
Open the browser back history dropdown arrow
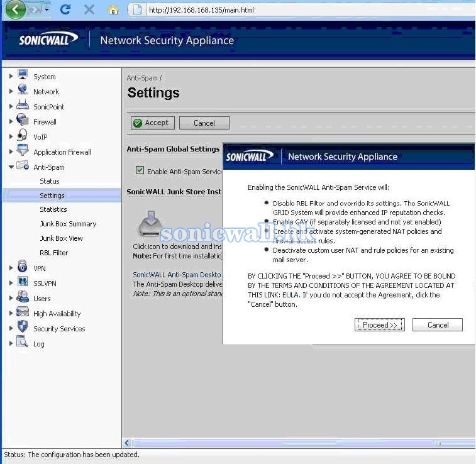pyautogui.click(x=47, y=9)
